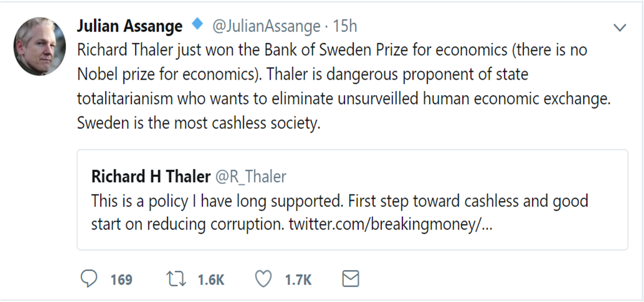Open the Julian Assange display name
The width and height of the screenshot is (644, 302).
coord(130,26)
